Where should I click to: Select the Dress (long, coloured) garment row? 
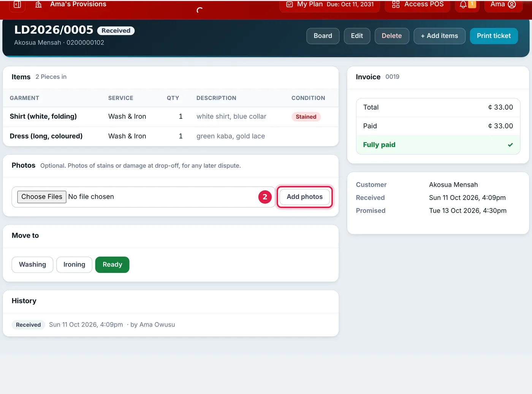(171, 136)
